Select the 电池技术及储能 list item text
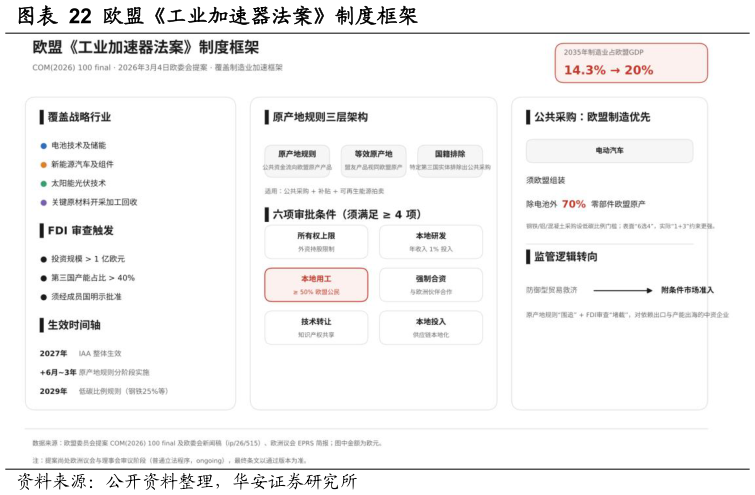Screen dimensions: 755x495 pyautogui.click(x=78, y=145)
